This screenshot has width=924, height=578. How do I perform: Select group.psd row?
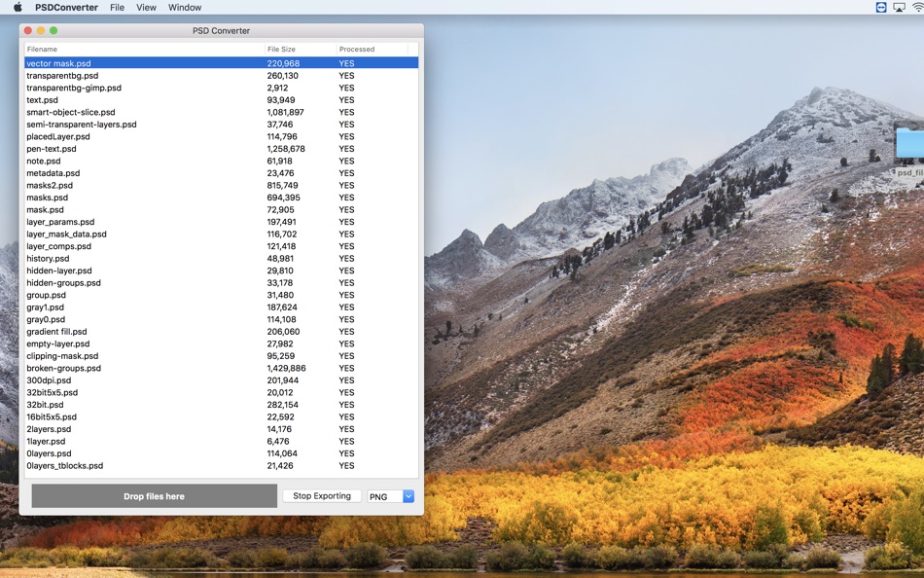[x=222, y=295]
